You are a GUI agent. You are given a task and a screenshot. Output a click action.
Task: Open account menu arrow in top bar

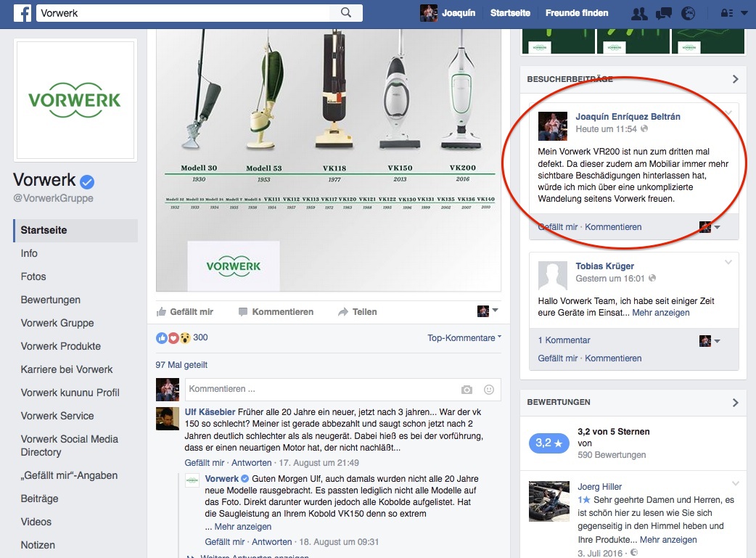[744, 14]
